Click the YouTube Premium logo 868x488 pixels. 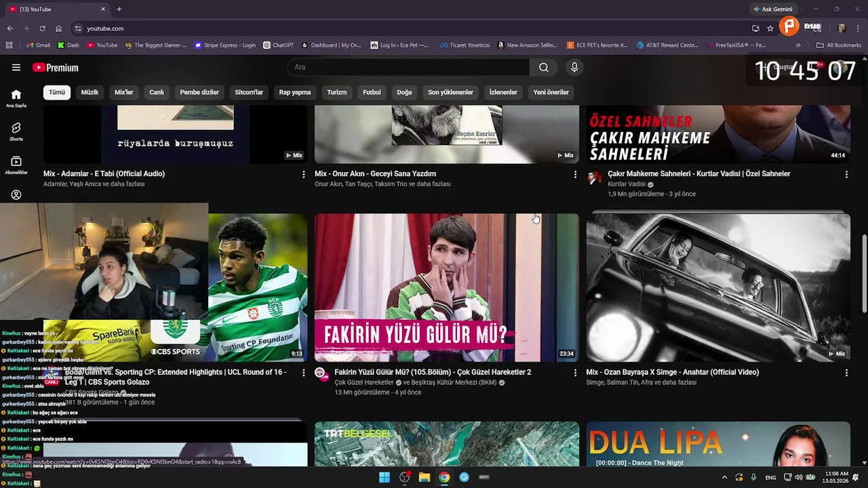[56, 68]
